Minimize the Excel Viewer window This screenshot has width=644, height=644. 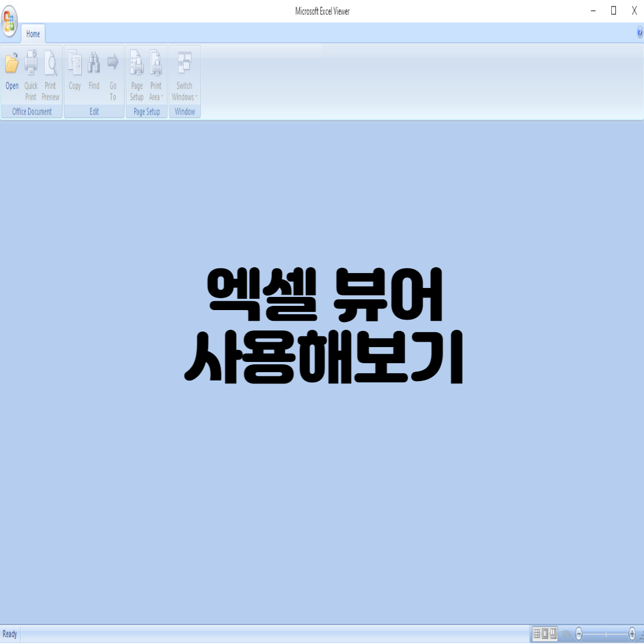593,11
